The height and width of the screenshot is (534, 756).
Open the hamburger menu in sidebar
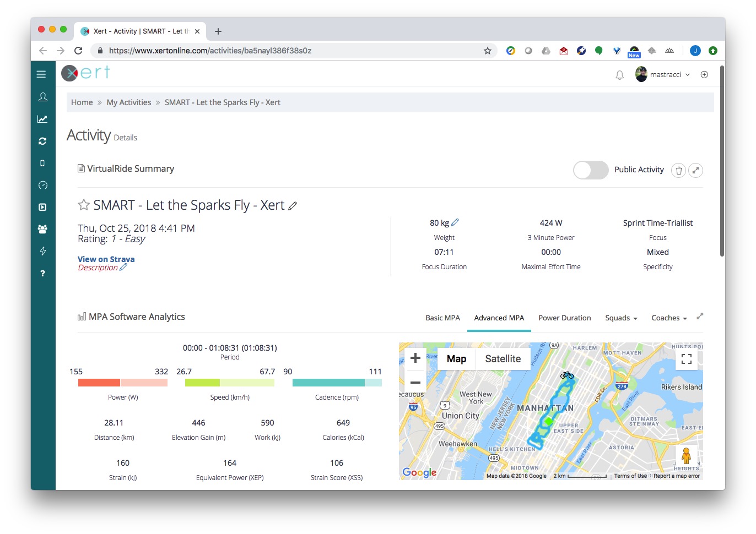coord(41,74)
